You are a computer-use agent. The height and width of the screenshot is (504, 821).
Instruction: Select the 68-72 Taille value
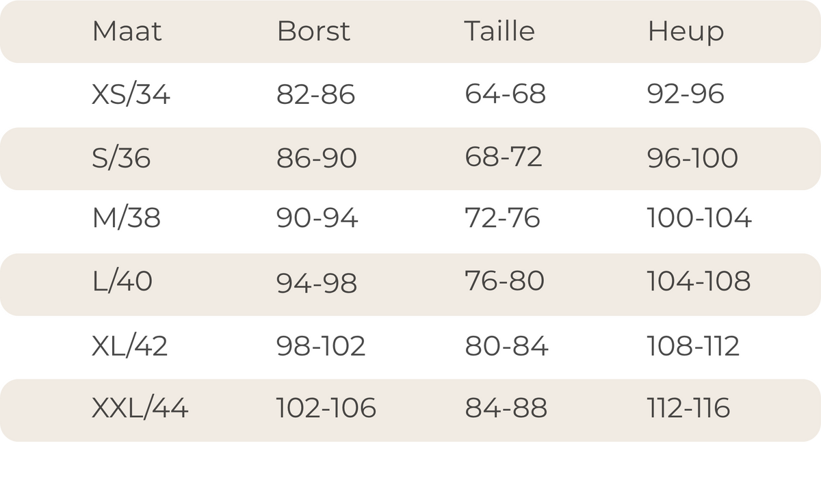504,157
